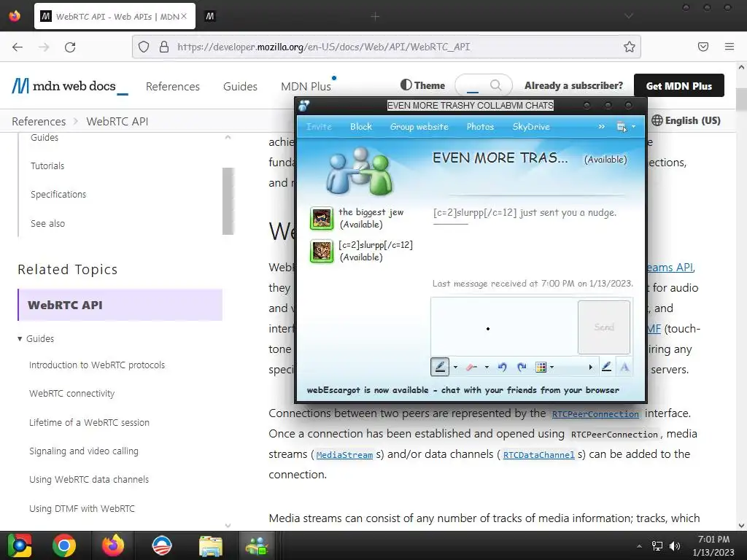Open the Guides menu on MDN

tap(240, 87)
